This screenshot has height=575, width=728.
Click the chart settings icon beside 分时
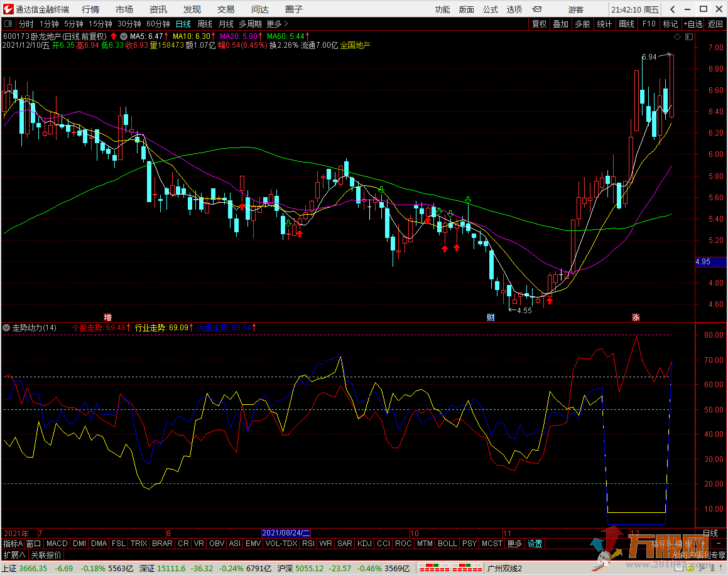9,24
